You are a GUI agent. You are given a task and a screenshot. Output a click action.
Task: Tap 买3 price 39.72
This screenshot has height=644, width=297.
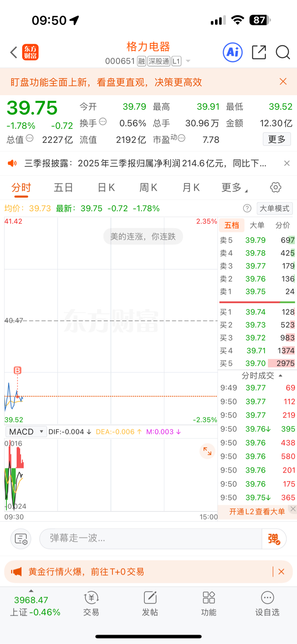[256, 338]
